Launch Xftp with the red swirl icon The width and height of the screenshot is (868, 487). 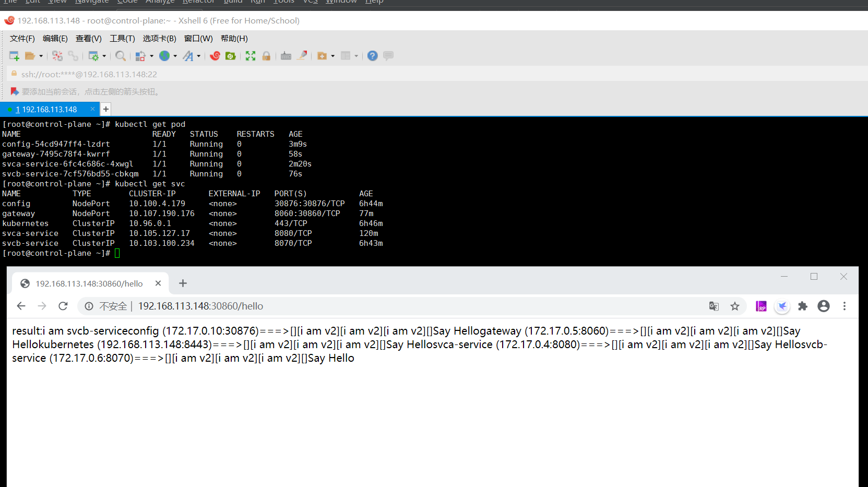point(215,56)
